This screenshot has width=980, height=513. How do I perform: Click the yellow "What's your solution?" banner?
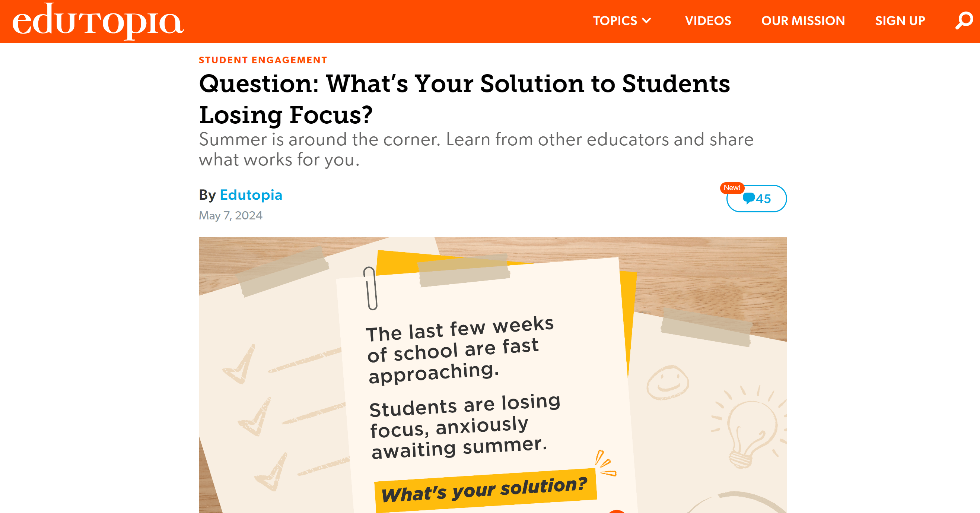(x=485, y=490)
